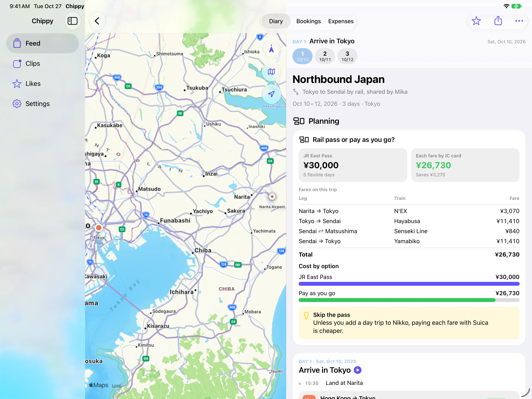The width and height of the screenshot is (532, 399).
Task: Click the Northbound Japan trip title
Action: [x=338, y=79]
